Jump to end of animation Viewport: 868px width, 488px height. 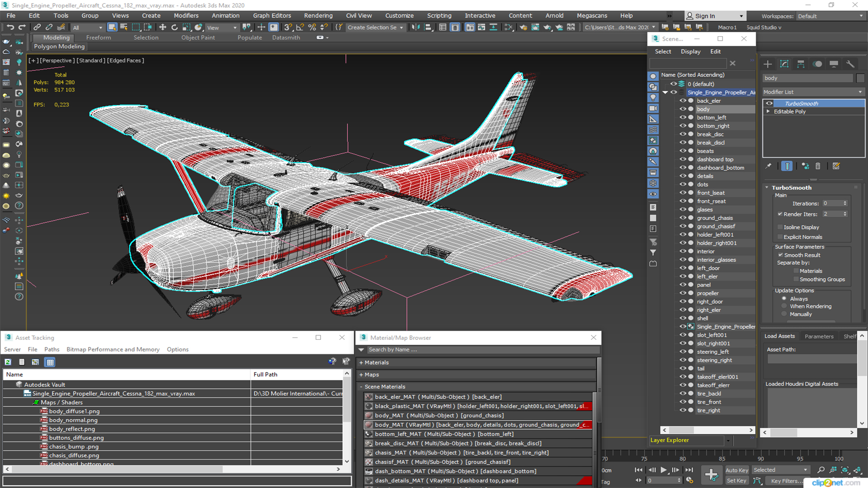pos(689,470)
